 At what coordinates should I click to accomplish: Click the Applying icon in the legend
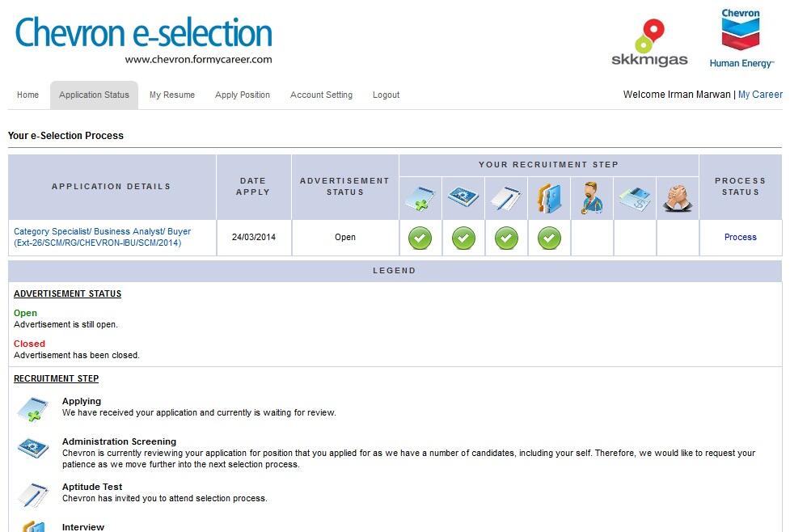(x=33, y=408)
